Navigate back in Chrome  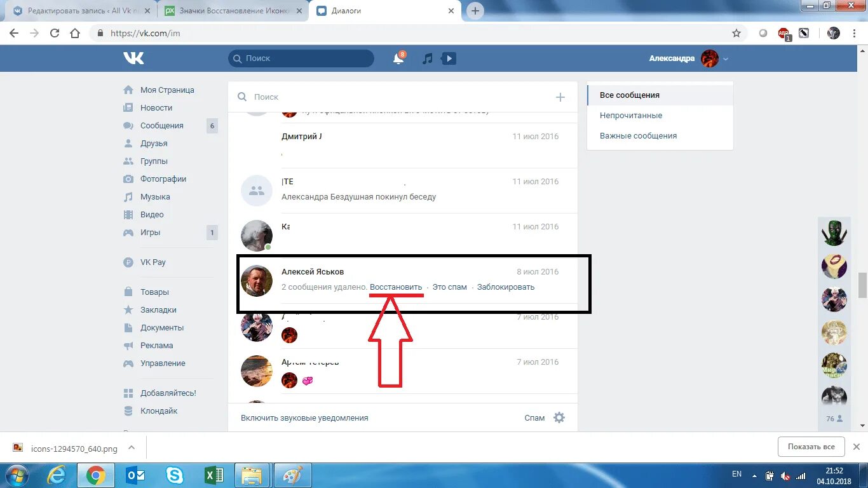[14, 33]
